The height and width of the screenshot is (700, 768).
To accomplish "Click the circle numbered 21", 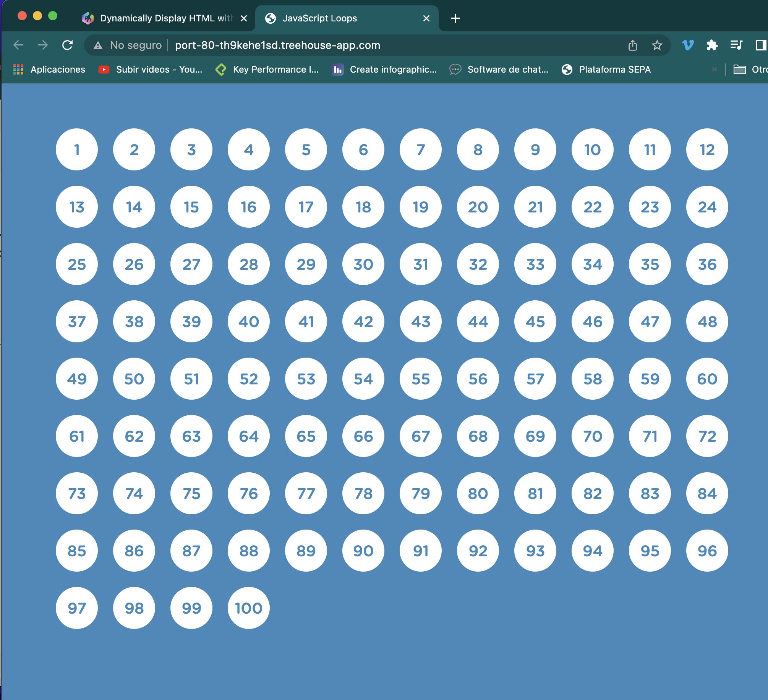I will pos(535,207).
